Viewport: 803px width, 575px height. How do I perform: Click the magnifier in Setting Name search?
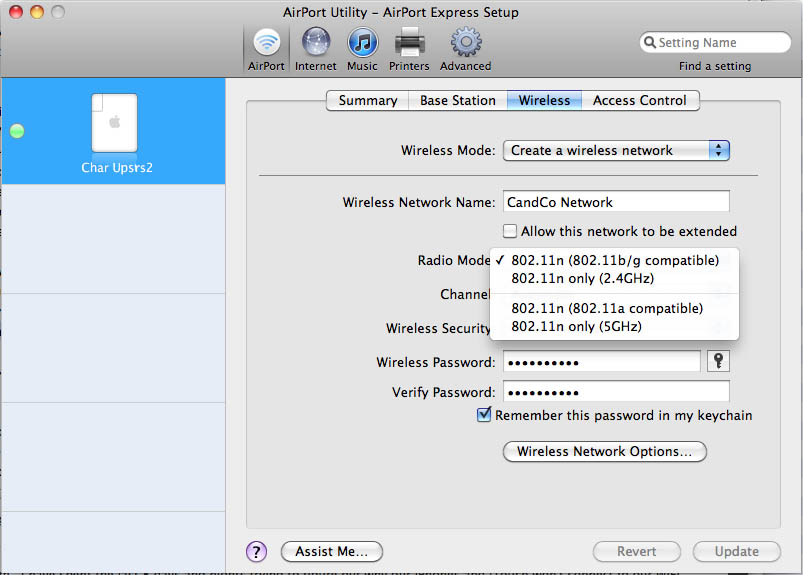(x=651, y=43)
